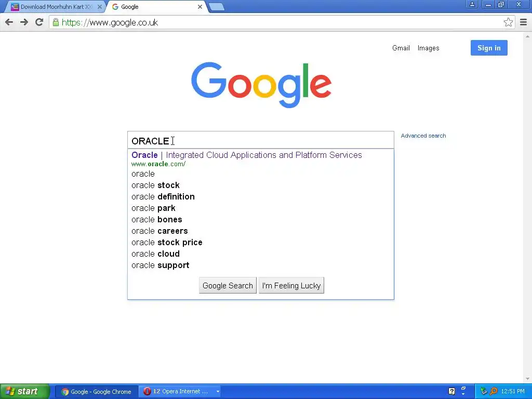This screenshot has height=399, width=532.
Task: Open a new tab with the new-tab button
Action: click(x=216, y=7)
